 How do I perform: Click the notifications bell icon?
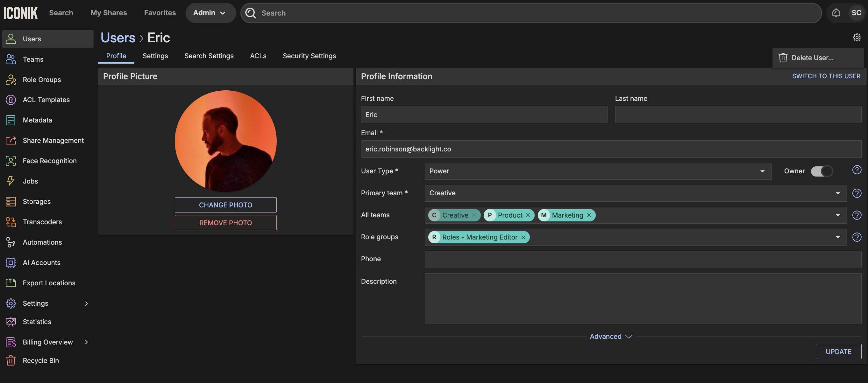click(x=836, y=13)
